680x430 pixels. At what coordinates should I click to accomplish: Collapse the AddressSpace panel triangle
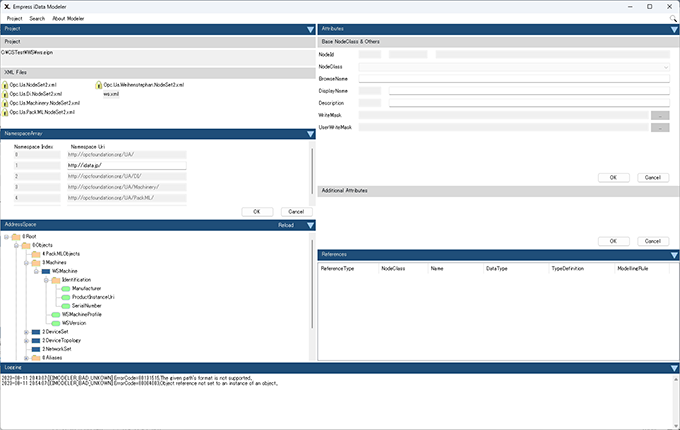click(x=311, y=225)
